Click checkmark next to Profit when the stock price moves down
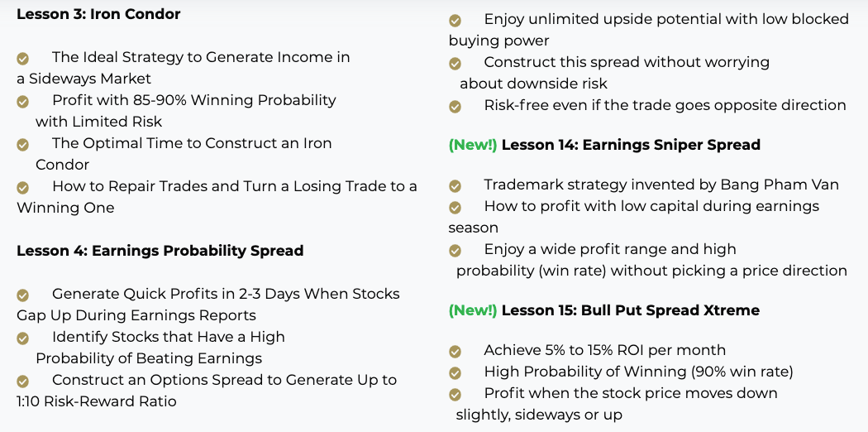 (x=455, y=395)
